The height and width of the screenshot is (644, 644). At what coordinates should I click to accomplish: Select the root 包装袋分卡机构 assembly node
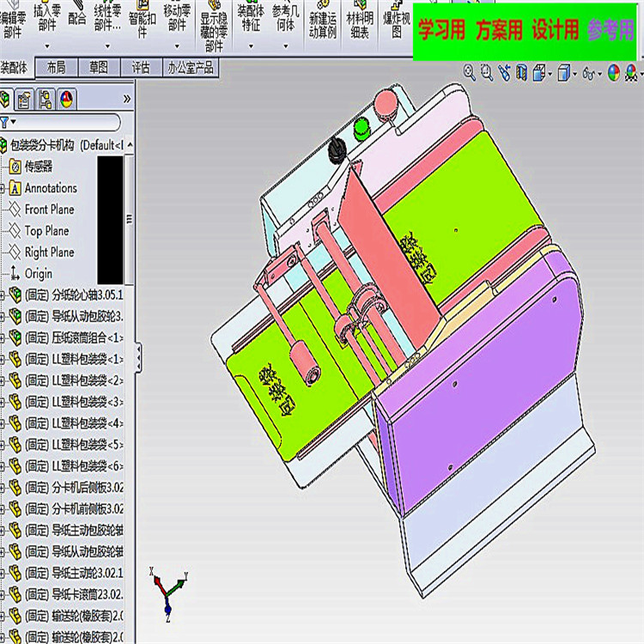(x=62, y=145)
